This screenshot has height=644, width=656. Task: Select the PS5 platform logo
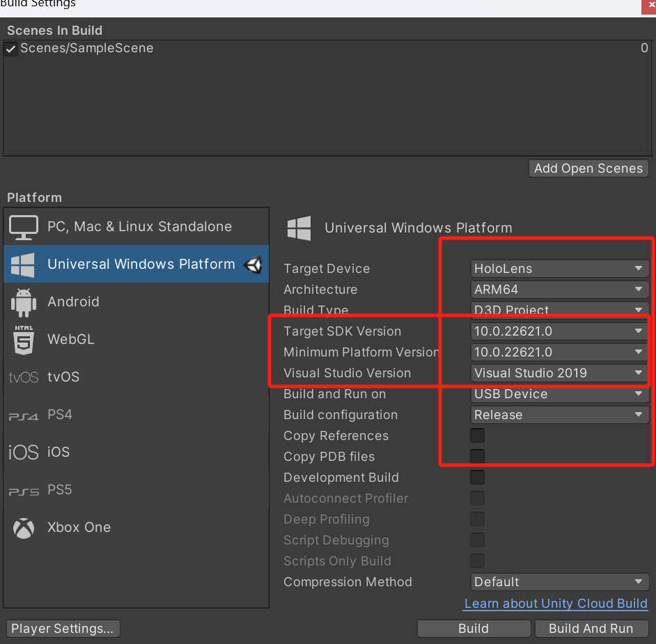(24, 492)
